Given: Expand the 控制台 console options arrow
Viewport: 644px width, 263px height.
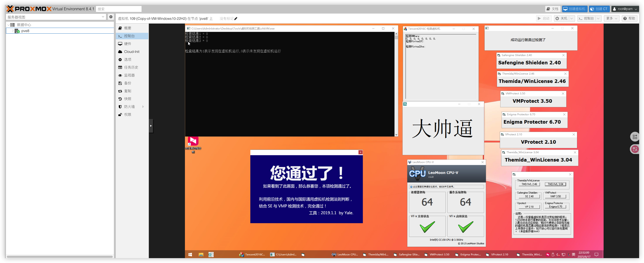Looking at the screenshot, I should (x=598, y=18).
